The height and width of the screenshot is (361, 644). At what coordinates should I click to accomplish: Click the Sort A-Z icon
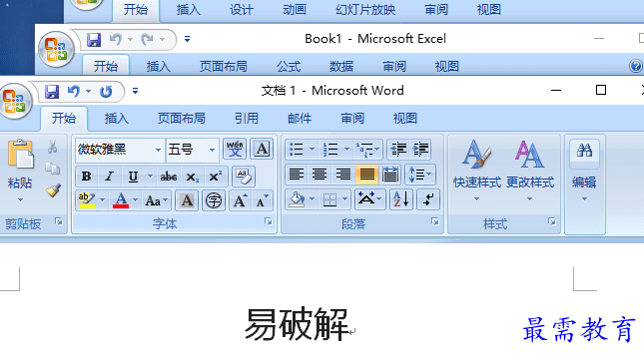(x=401, y=199)
